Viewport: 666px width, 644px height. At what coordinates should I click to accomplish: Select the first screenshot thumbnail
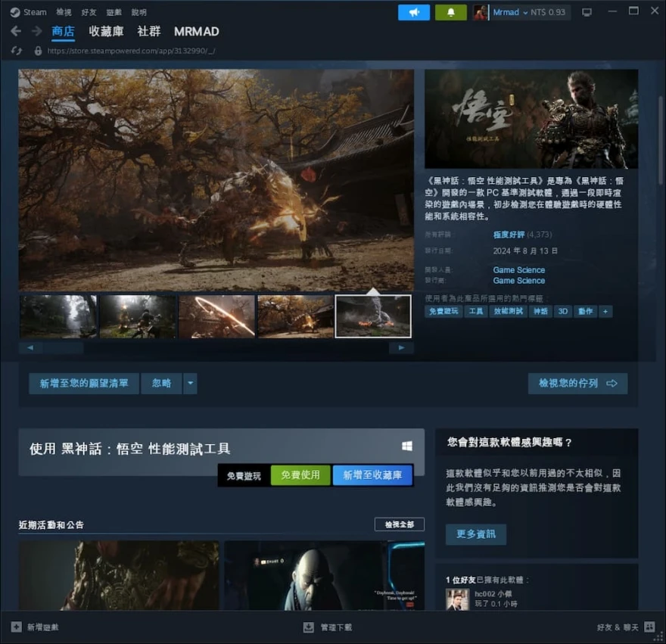(x=58, y=316)
